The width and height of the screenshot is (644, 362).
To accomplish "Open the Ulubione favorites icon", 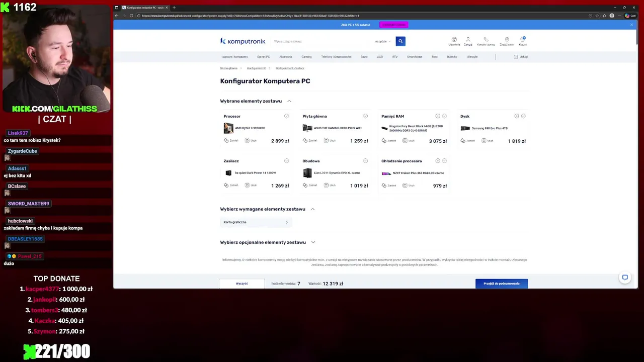I will coord(454,41).
